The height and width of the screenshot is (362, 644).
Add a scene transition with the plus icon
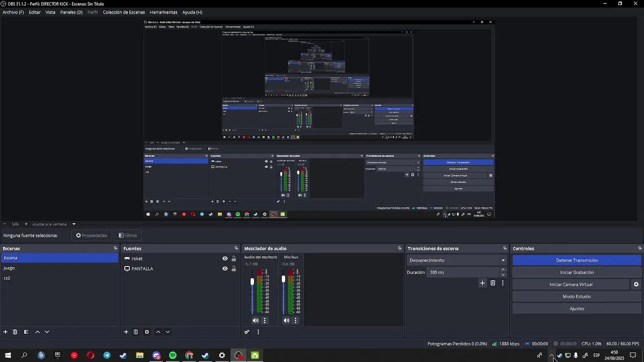click(482, 283)
